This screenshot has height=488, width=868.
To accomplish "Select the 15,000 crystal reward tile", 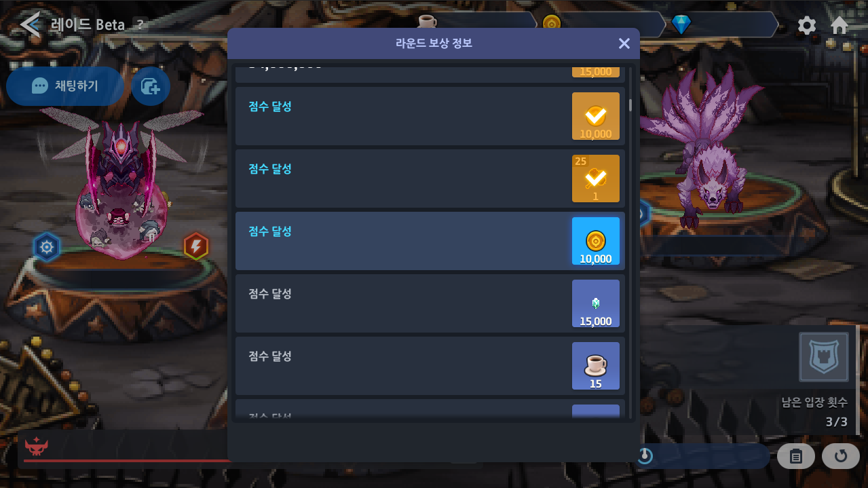I will tap(596, 303).
